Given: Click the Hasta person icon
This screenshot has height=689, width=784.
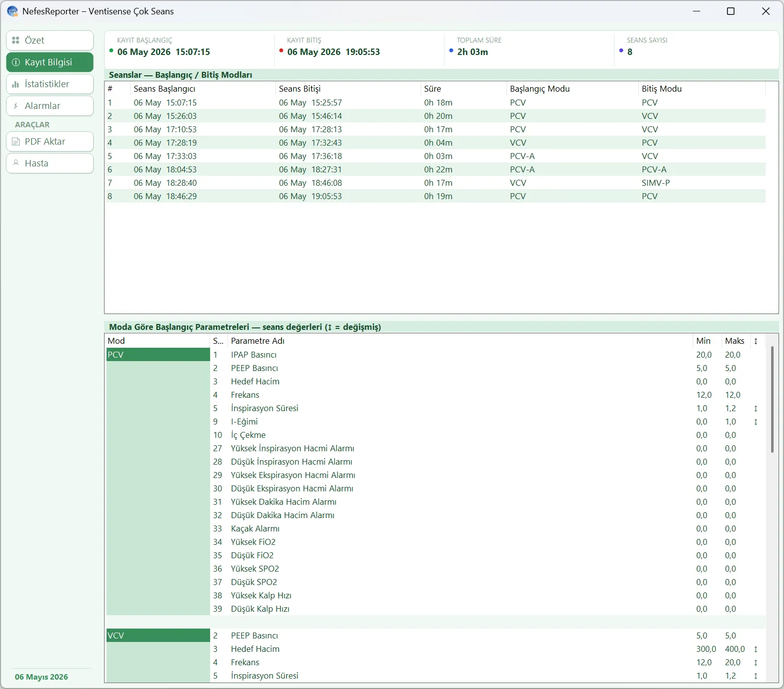Looking at the screenshot, I should click(x=16, y=163).
